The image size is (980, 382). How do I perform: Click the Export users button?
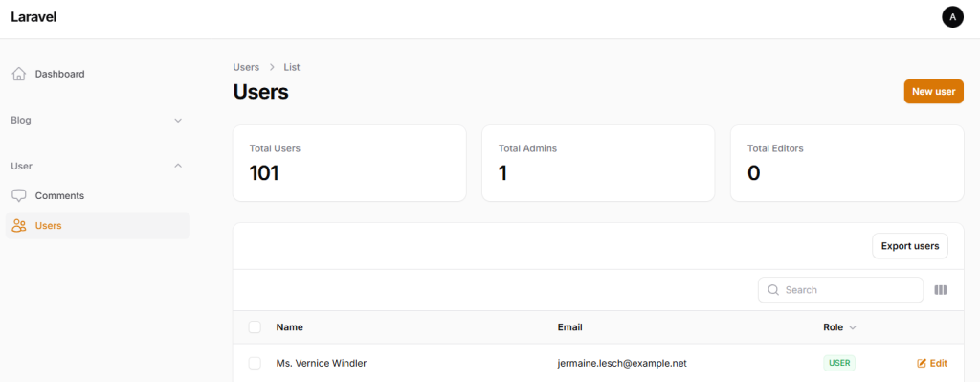click(910, 246)
